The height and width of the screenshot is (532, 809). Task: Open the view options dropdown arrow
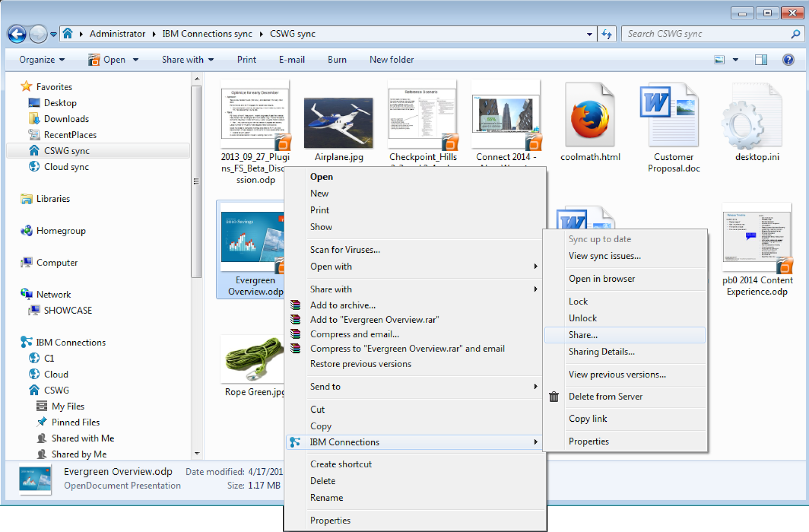tap(736, 60)
